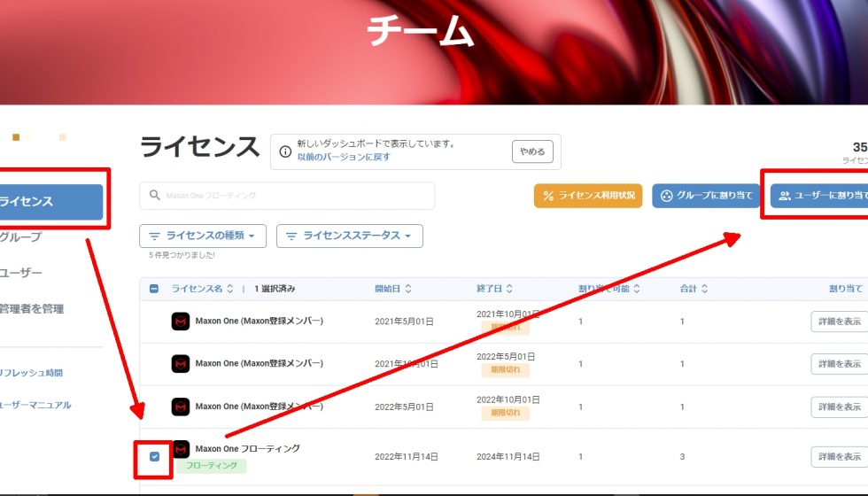Click the フローティング green tag

coord(212,466)
